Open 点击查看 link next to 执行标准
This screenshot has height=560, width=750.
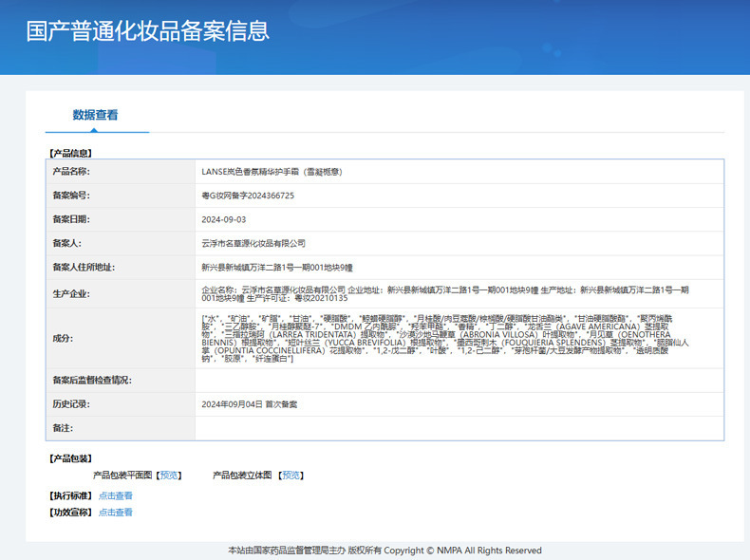116,495
